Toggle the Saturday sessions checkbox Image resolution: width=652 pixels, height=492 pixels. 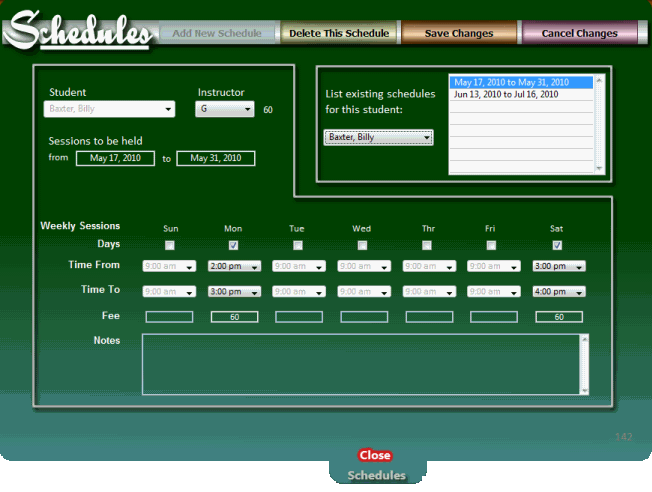(557, 245)
